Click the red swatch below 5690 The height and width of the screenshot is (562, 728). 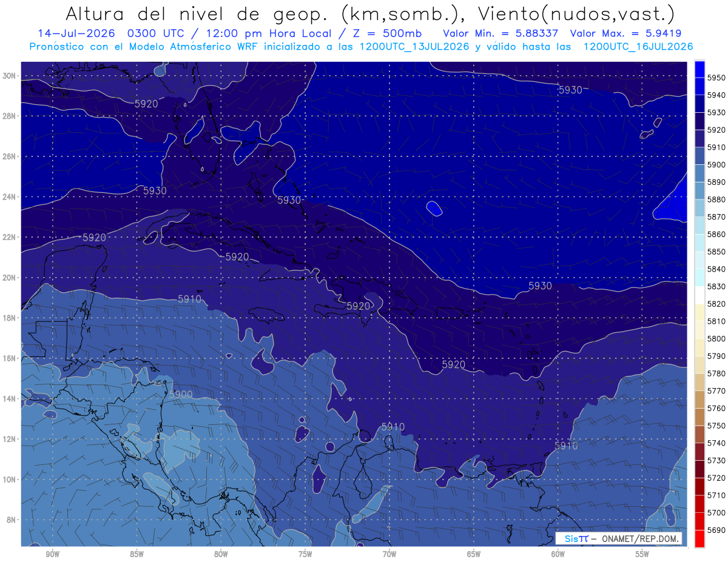pos(699,538)
